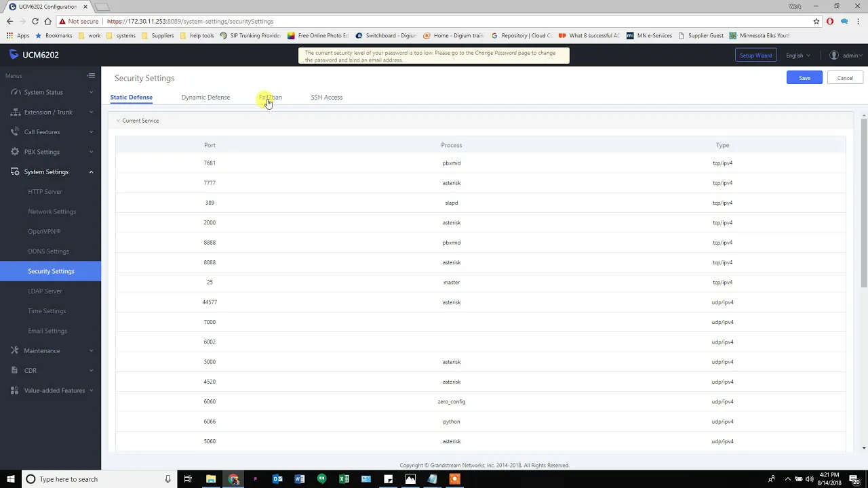Screen dimensions: 868x488
Task: Open the Opera extension icon in the toolbar
Action: tap(829, 21)
